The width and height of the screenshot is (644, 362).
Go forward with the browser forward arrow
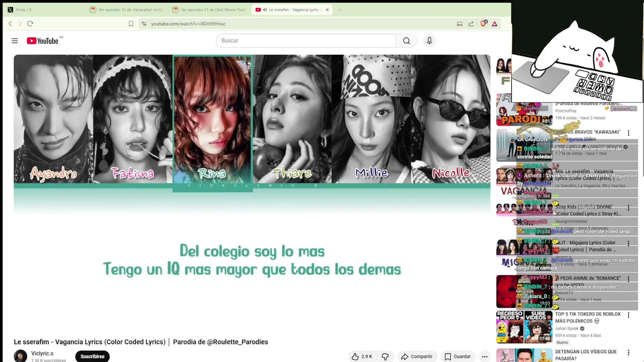click(x=20, y=24)
